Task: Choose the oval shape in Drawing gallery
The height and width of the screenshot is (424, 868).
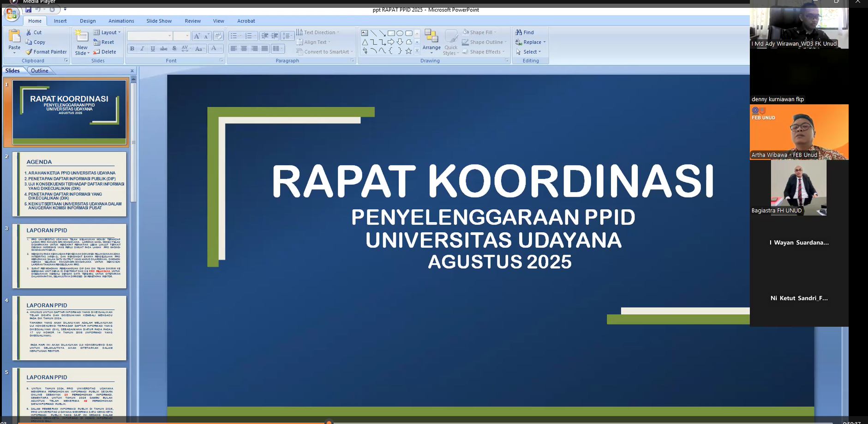Action: [400, 33]
